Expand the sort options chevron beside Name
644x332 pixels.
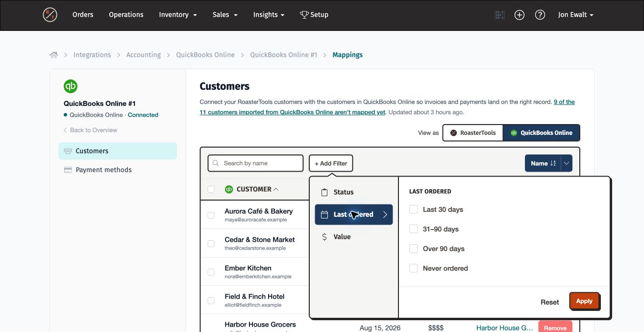pos(567,163)
